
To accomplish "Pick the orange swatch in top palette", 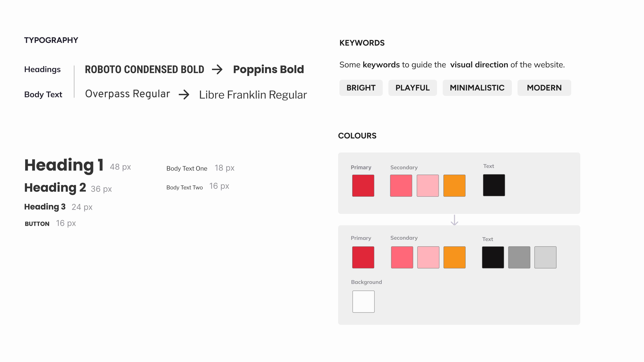I will [x=454, y=186].
